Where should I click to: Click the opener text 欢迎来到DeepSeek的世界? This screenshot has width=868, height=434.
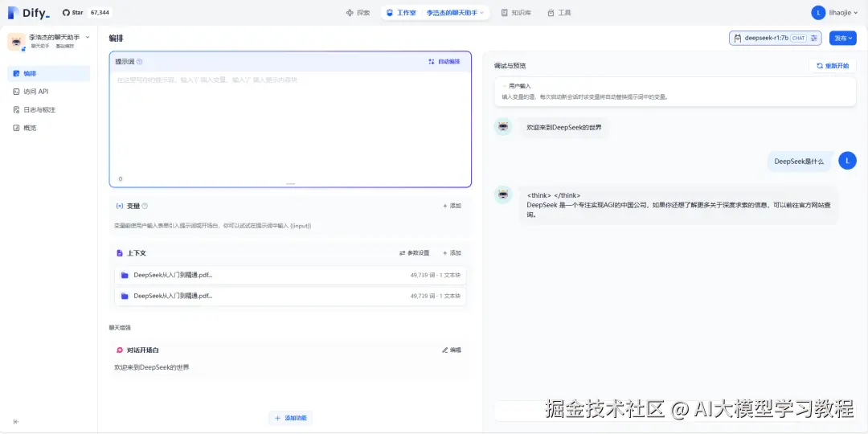click(x=152, y=367)
